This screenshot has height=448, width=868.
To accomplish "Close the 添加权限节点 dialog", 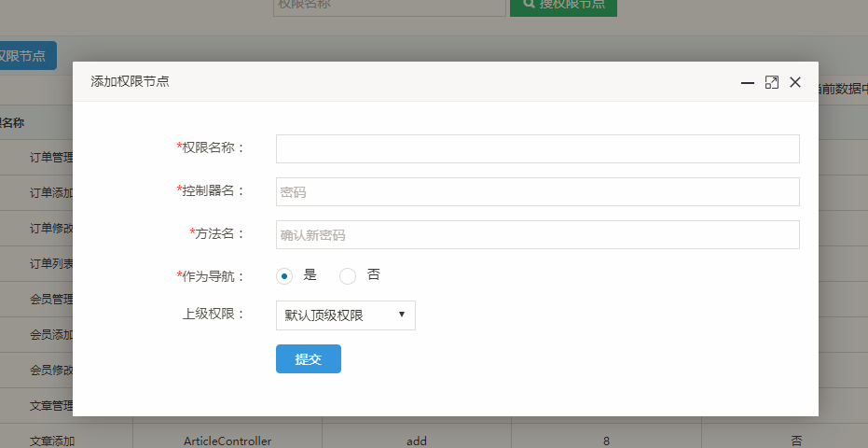I will [x=795, y=82].
